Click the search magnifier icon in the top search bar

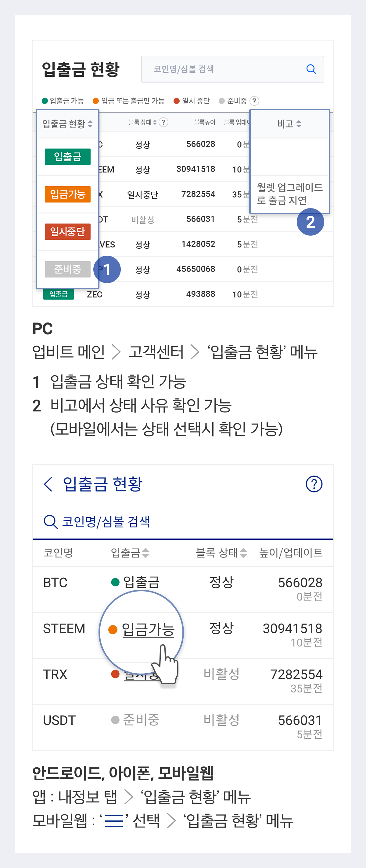311,69
